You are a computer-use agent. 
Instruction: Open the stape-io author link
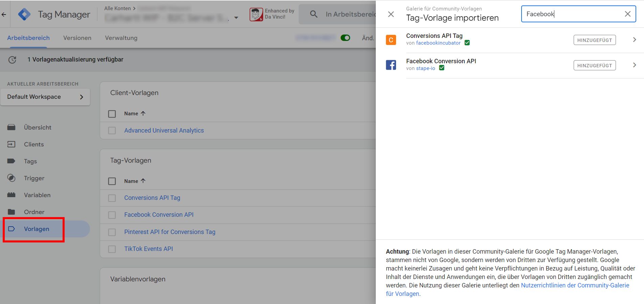425,68
